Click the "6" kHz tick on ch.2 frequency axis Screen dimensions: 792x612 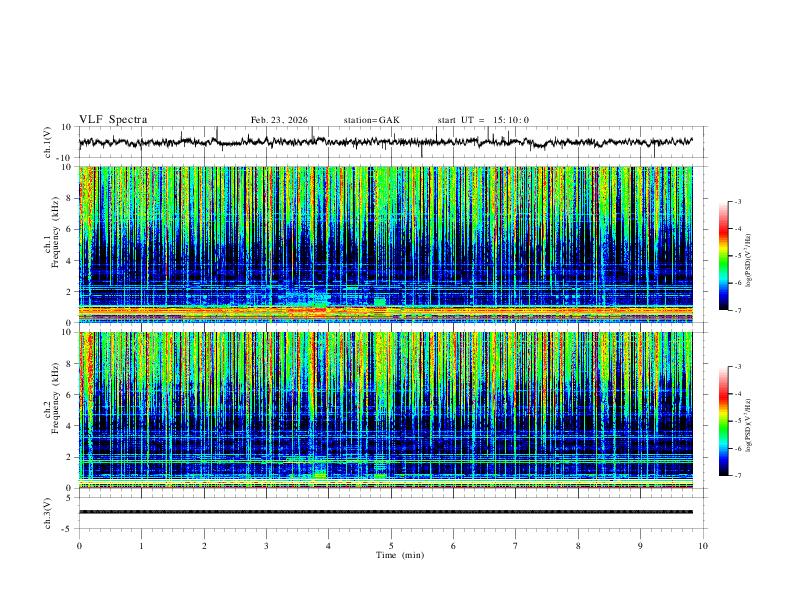(69, 395)
